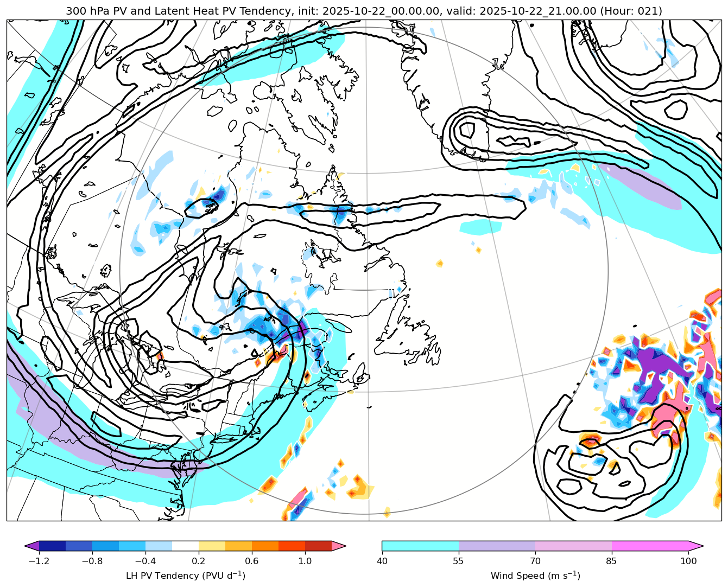Pick the pale yellow swatch right of 0.2
This screenshot has width=728, height=588.
[x=212, y=546]
